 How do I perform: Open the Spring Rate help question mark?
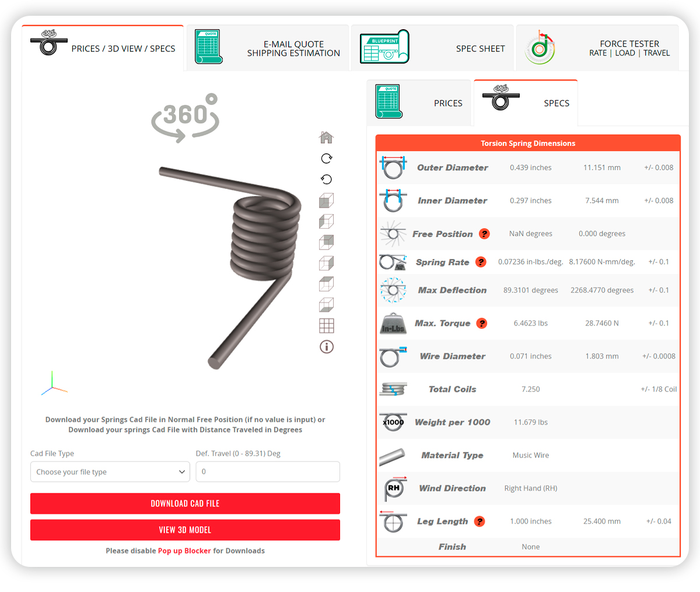click(481, 262)
